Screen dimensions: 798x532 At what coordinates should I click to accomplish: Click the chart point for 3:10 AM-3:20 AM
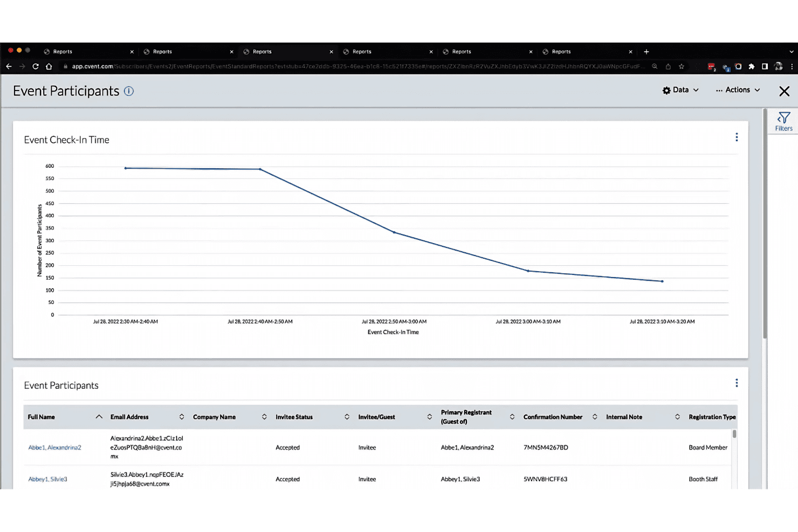(662, 281)
